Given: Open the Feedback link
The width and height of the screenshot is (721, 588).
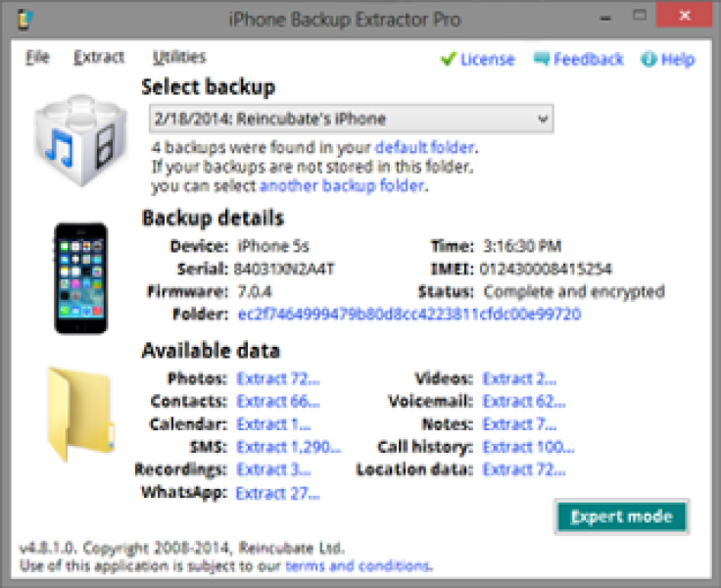Looking at the screenshot, I should [589, 60].
